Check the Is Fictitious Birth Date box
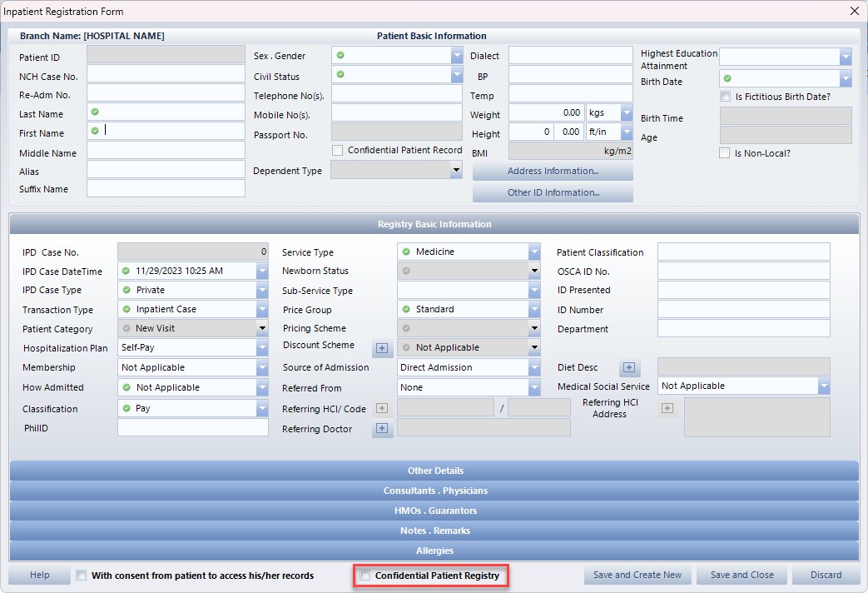Image resolution: width=868 pixels, height=593 pixels. [725, 97]
